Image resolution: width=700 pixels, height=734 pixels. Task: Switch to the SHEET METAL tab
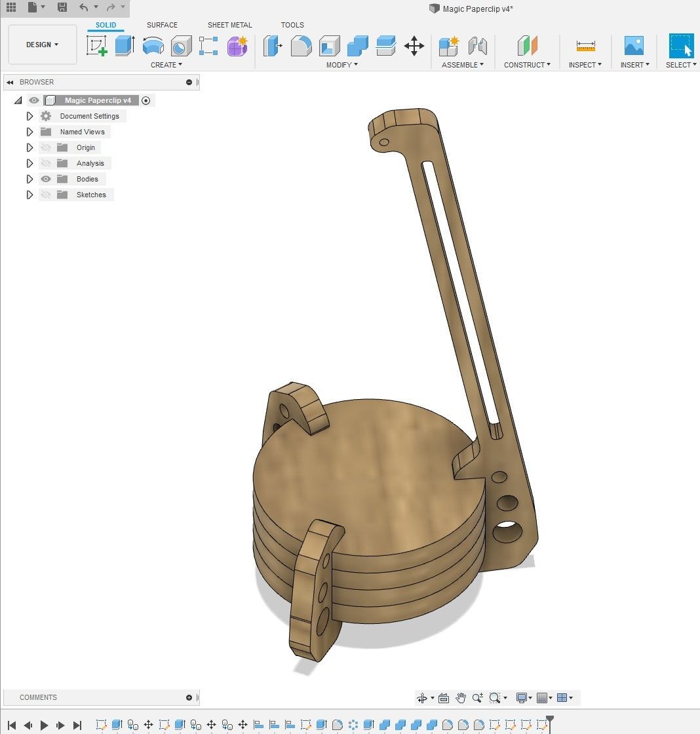pyautogui.click(x=229, y=25)
